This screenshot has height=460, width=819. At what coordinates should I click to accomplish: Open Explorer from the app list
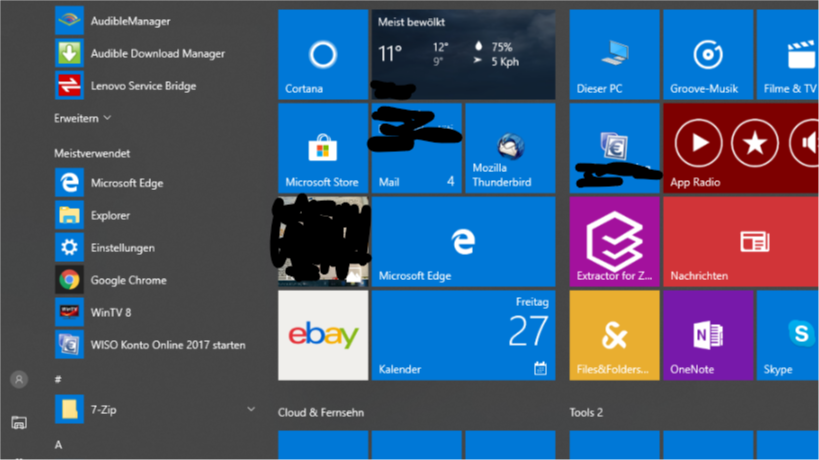point(157,215)
